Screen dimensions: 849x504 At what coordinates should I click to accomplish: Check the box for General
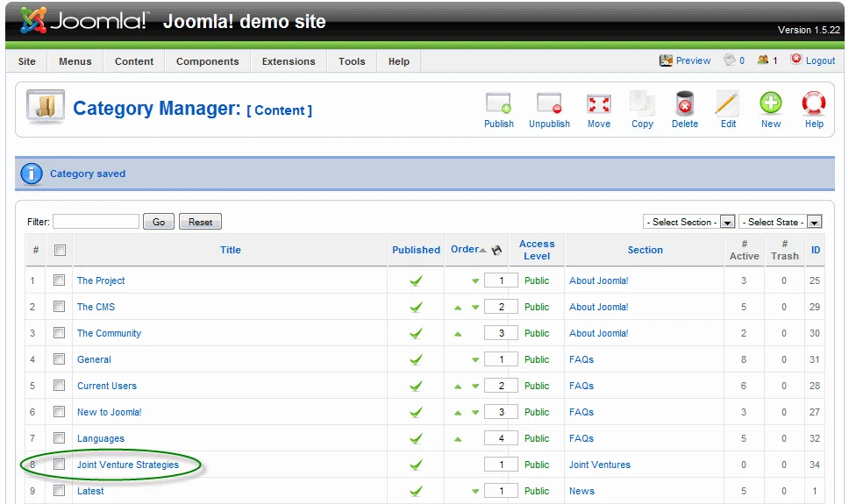tap(59, 358)
